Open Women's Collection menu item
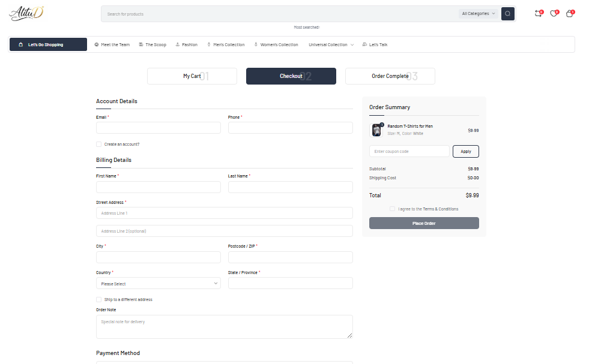604x364 pixels. pyautogui.click(x=276, y=44)
